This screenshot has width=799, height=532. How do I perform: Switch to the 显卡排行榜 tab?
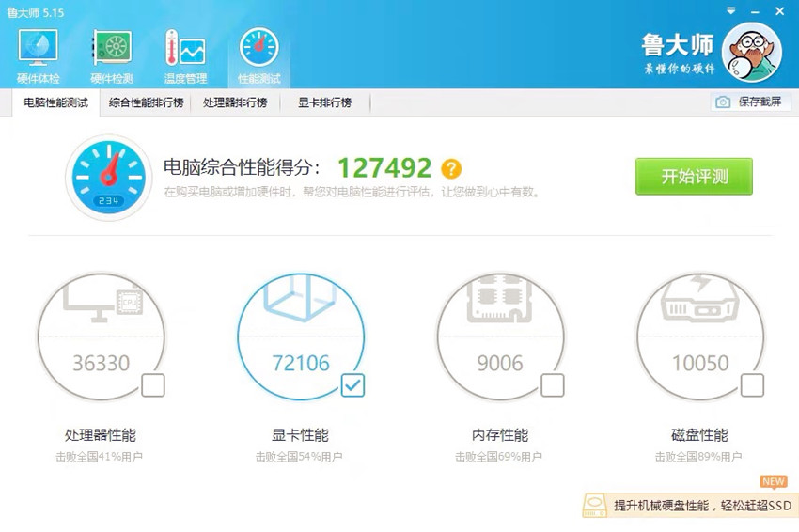(324, 103)
